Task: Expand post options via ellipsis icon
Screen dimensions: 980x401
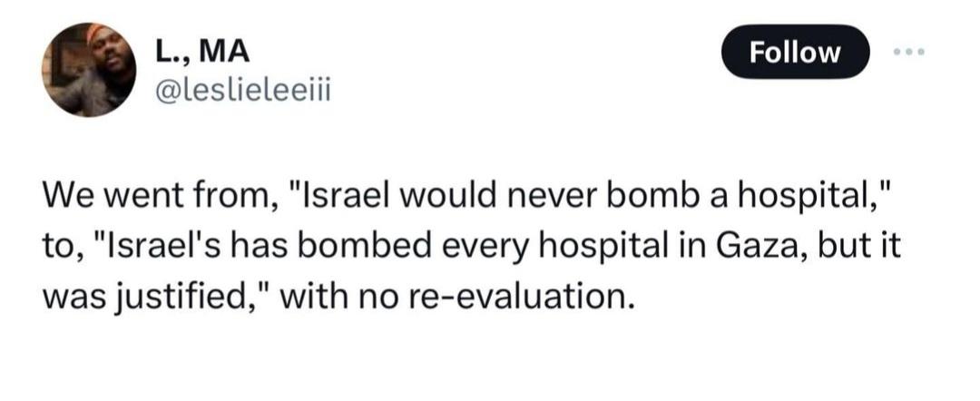Action: coord(907,52)
